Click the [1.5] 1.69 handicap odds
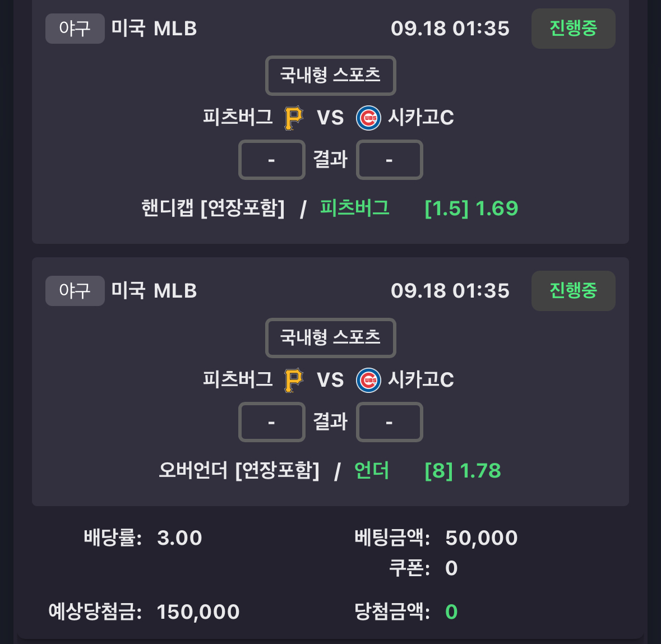 pyautogui.click(x=472, y=208)
